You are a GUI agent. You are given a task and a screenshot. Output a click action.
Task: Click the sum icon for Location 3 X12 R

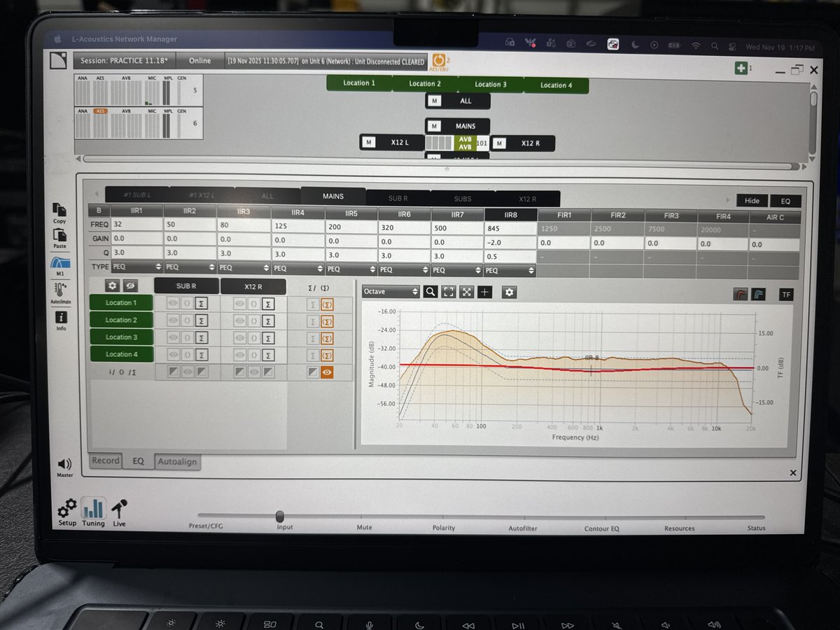point(268,337)
